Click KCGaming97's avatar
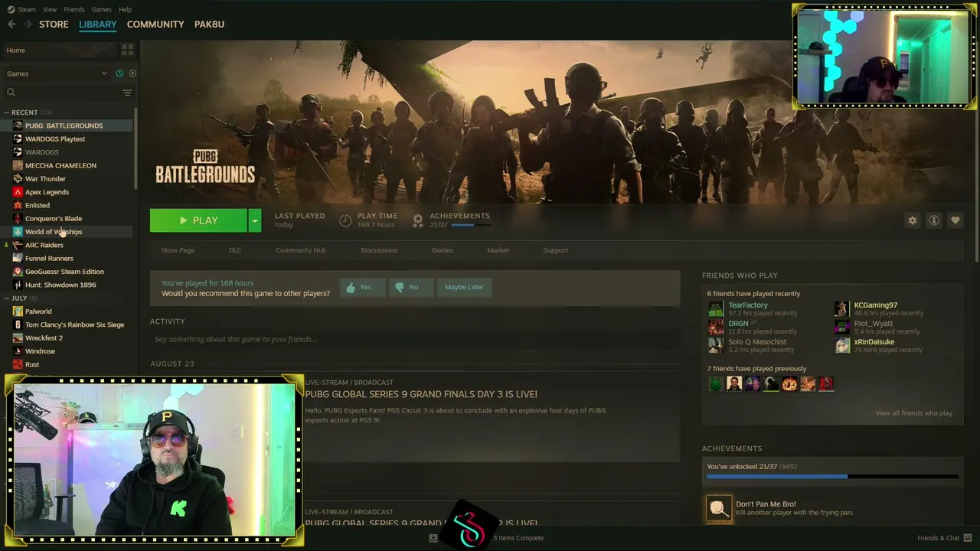 (x=841, y=308)
